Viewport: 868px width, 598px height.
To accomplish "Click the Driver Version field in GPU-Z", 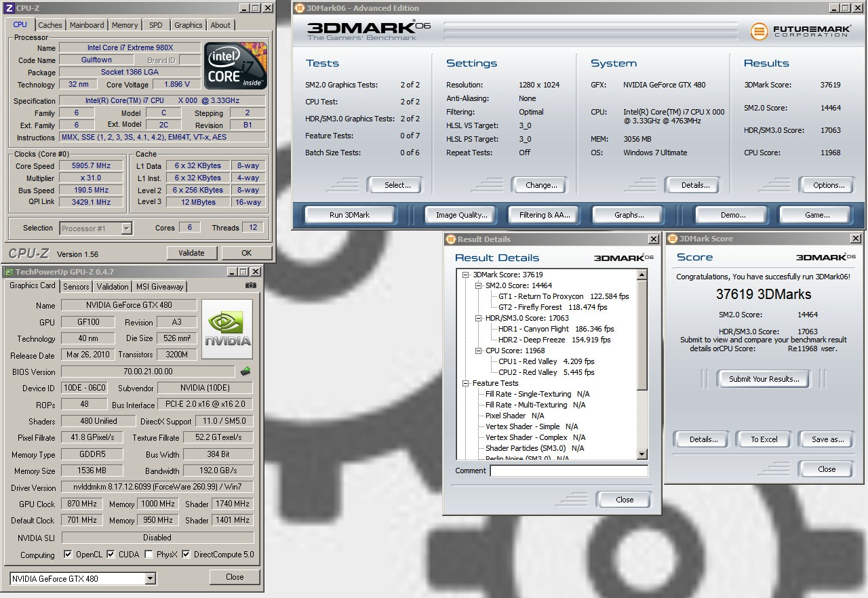I will (x=157, y=487).
